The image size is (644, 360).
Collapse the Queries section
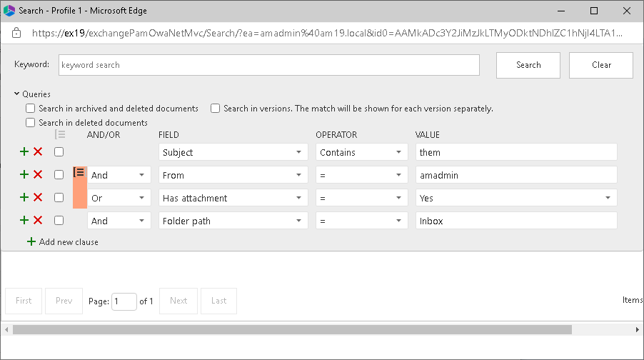tap(16, 94)
